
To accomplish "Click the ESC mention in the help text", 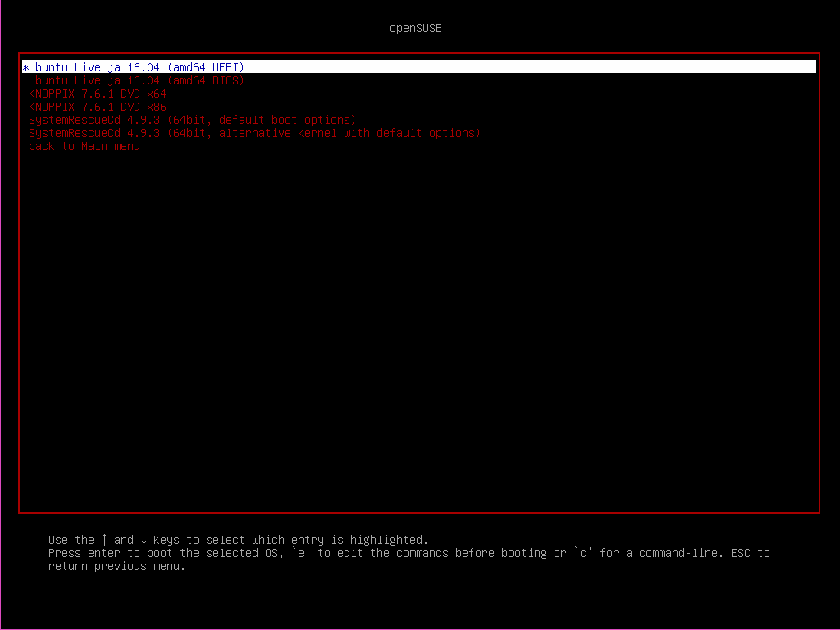I will (x=742, y=552).
